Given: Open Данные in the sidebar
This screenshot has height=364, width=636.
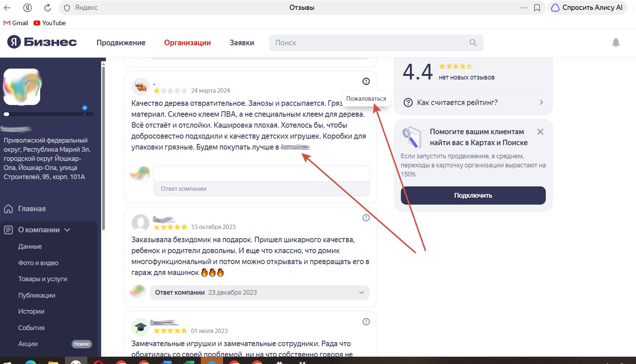Looking at the screenshot, I should point(30,246).
